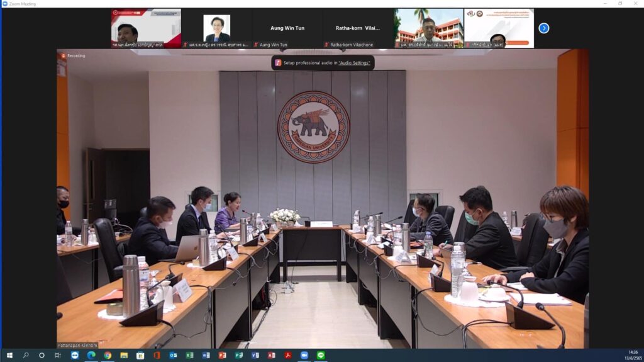
Task: Open Adobe Acrobat from taskbar
Action: (288, 356)
